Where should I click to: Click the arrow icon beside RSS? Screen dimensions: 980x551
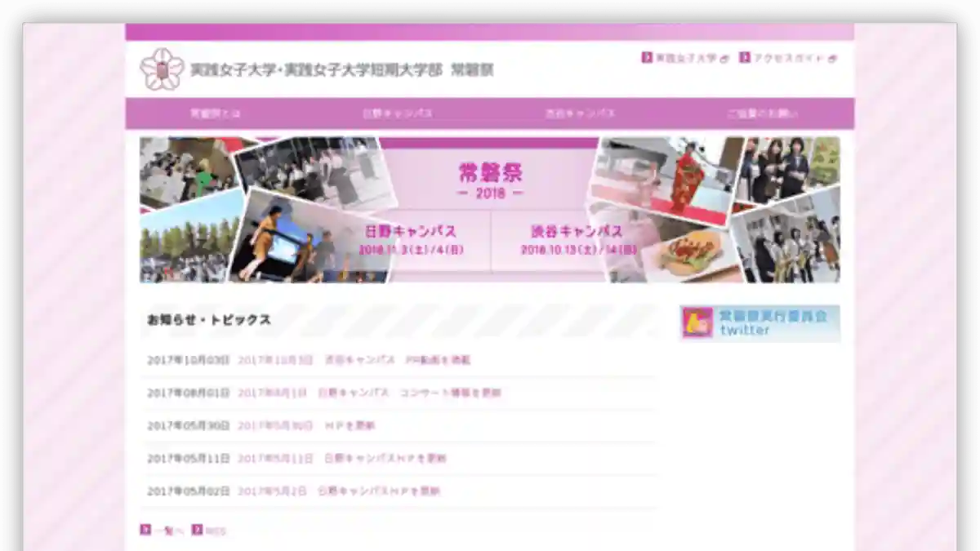tap(197, 530)
